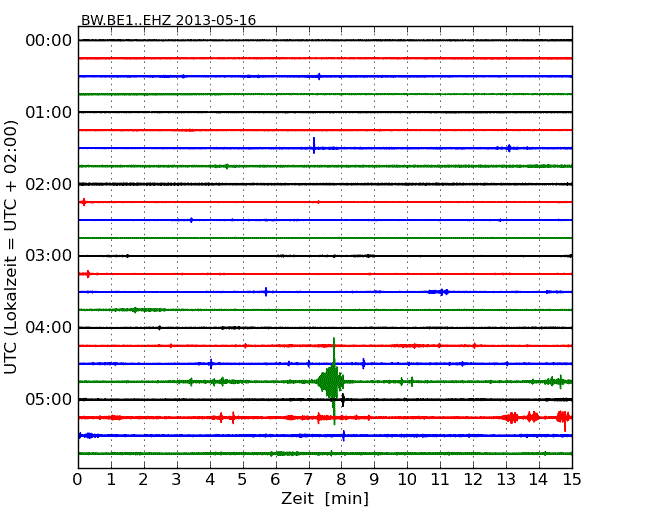Click the x-axis tick label 15
650x520 pixels.
tap(572, 479)
